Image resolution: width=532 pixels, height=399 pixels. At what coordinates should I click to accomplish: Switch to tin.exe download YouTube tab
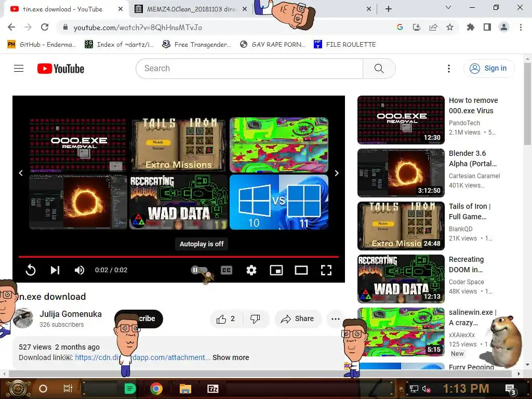[63, 9]
